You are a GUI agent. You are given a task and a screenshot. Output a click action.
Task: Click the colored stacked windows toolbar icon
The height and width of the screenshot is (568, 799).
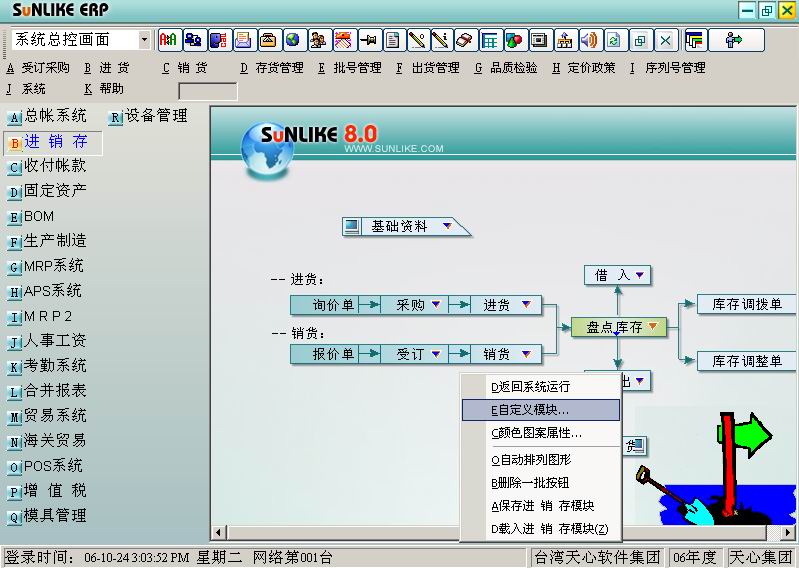coord(695,40)
